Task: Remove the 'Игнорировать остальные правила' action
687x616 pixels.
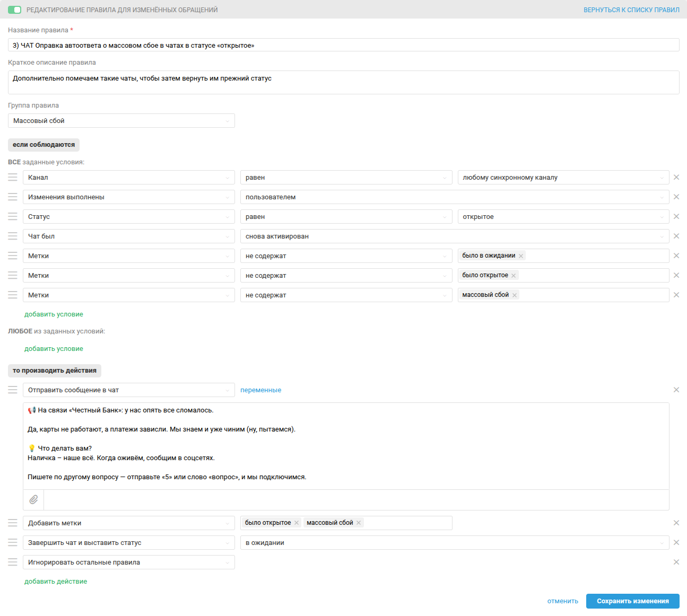Action: [x=676, y=562]
